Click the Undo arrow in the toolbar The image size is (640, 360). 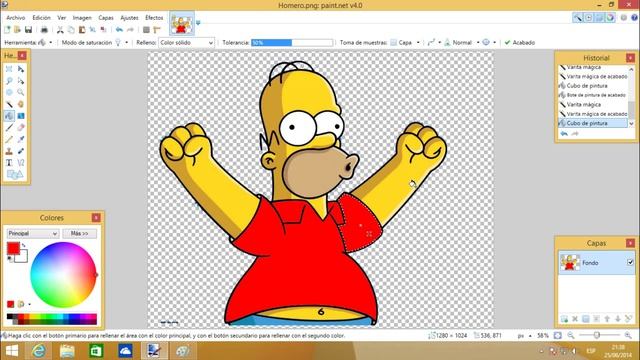click(x=119, y=29)
